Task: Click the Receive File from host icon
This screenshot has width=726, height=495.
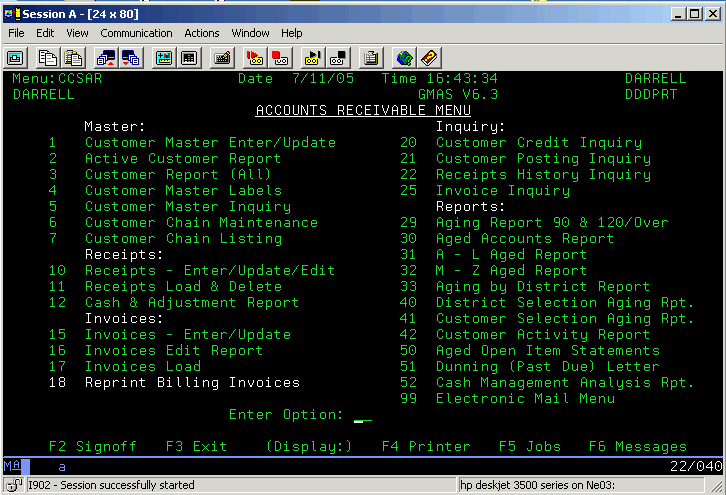Action: [x=130, y=58]
